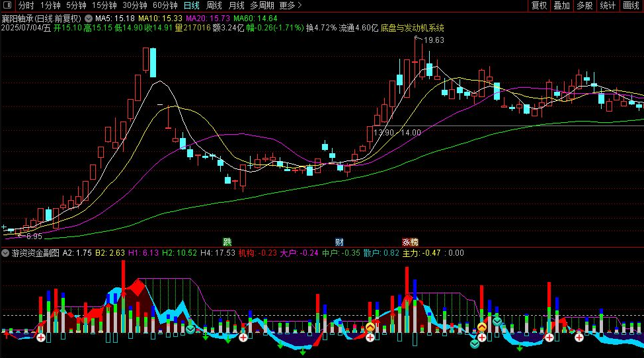Click the date 2025/07/04/五
Screen dimensions: 644x358
click(26, 28)
